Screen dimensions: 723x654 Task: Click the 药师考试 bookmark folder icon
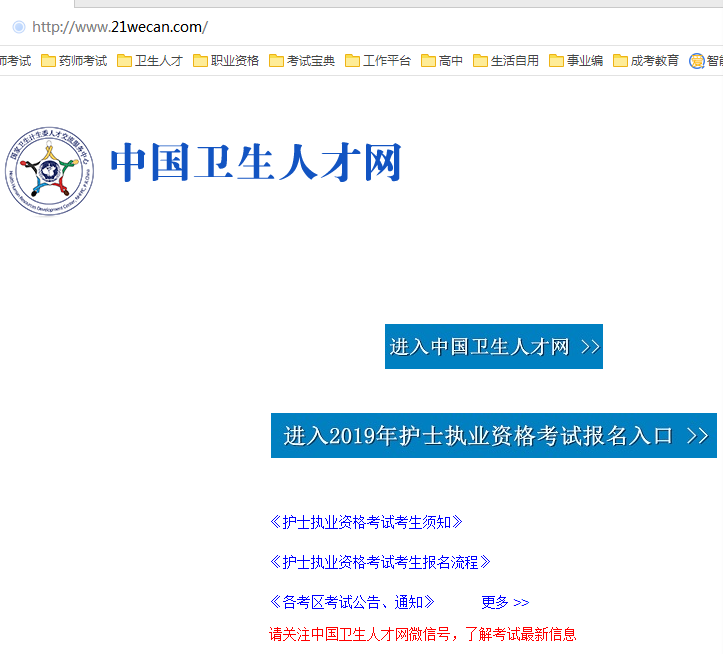tap(48, 61)
